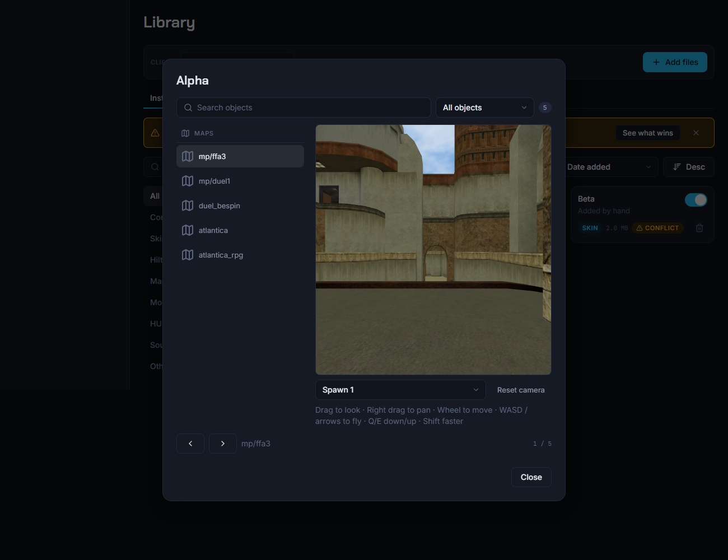Toggle the Desc sort order button
The height and width of the screenshot is (560, 728).
click(x=689, y=167)
